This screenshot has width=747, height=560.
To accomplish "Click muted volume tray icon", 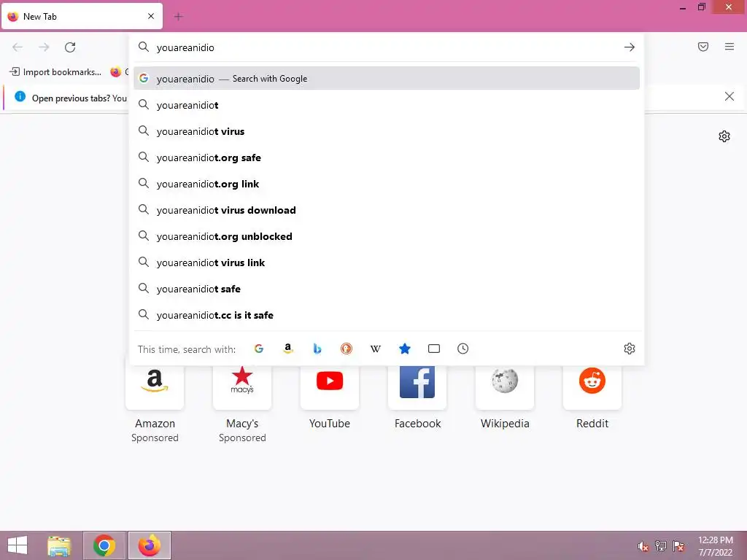I will pyautogui.click(x=643, y=546).
